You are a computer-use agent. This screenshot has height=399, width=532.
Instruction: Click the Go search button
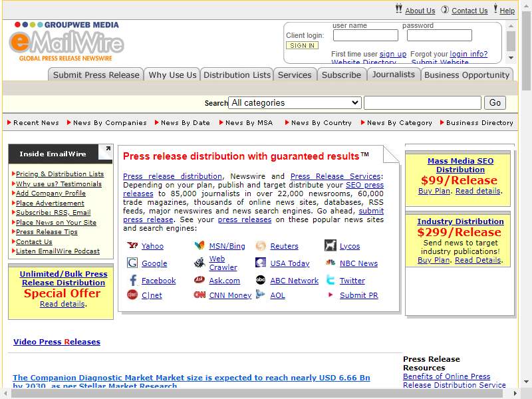(495, 103)
